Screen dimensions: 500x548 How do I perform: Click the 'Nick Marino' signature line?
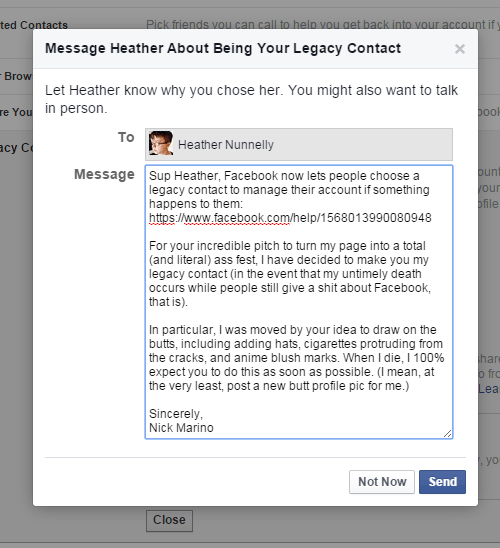click(181, 428)
